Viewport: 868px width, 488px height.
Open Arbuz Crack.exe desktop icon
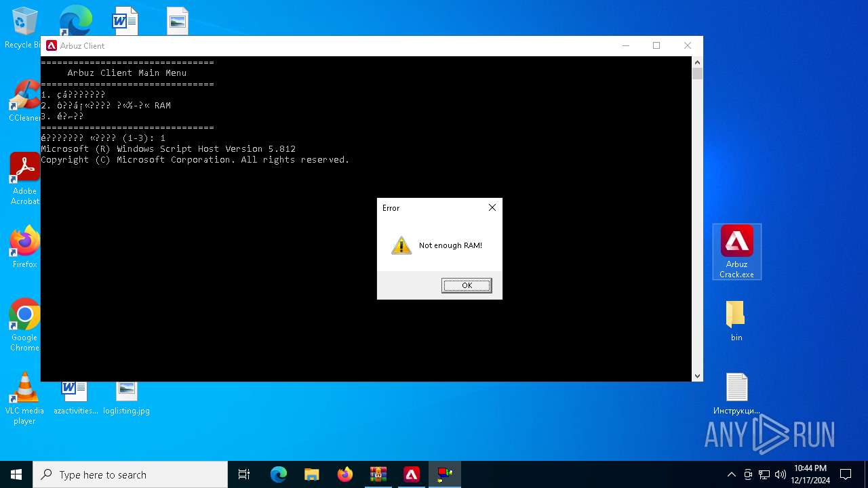click(x=736, y=251)
